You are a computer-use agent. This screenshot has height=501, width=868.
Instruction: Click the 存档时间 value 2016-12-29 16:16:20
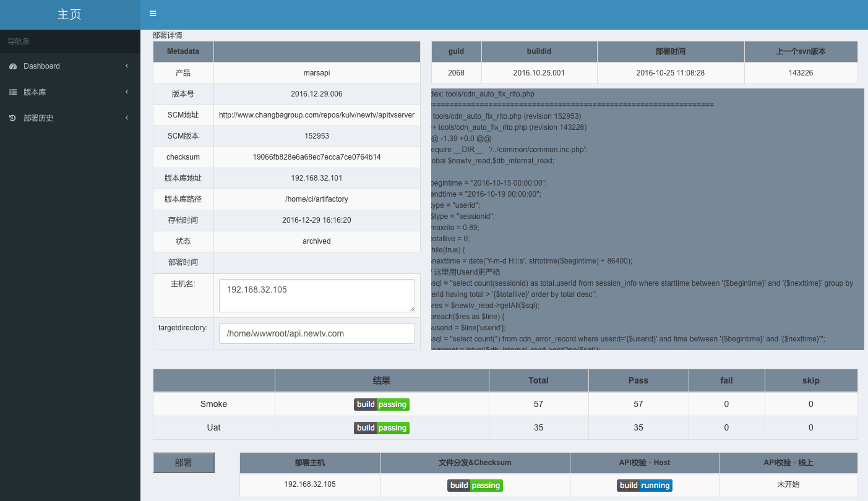pyautogui.click(x=317, y=220)
